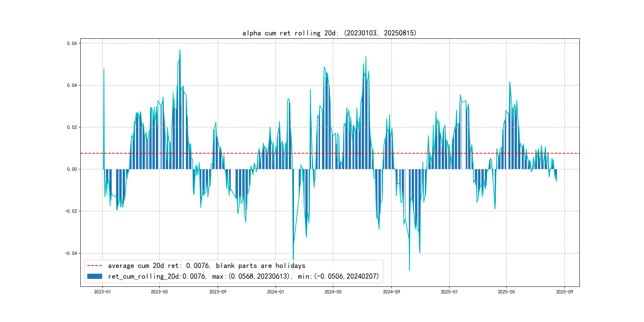Click the -0.02 y-axis tick label

coord(71,211)
